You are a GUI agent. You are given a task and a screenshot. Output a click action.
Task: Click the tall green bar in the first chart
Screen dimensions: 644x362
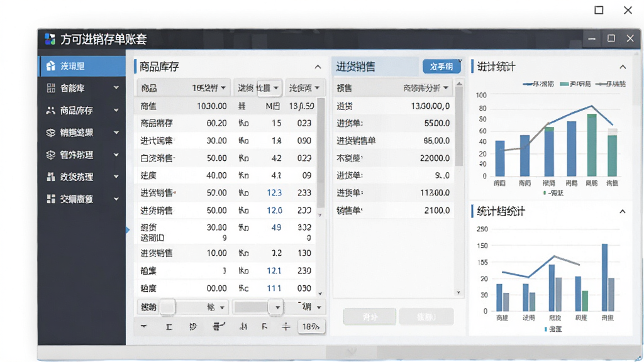click(x=592, y=145)
